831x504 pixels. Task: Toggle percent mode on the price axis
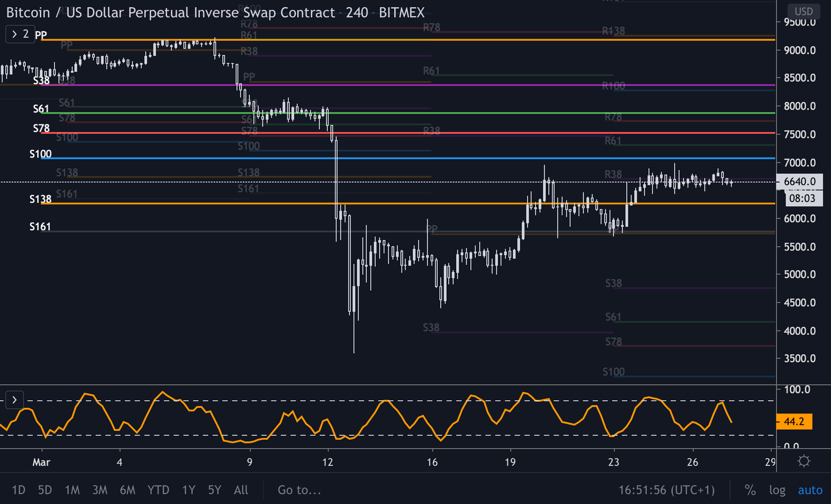point(750,489)
